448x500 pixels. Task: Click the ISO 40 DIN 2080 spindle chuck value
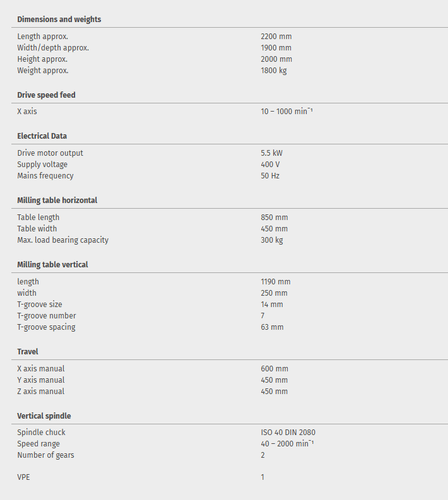pyautogui.click(x=288, y=433)
